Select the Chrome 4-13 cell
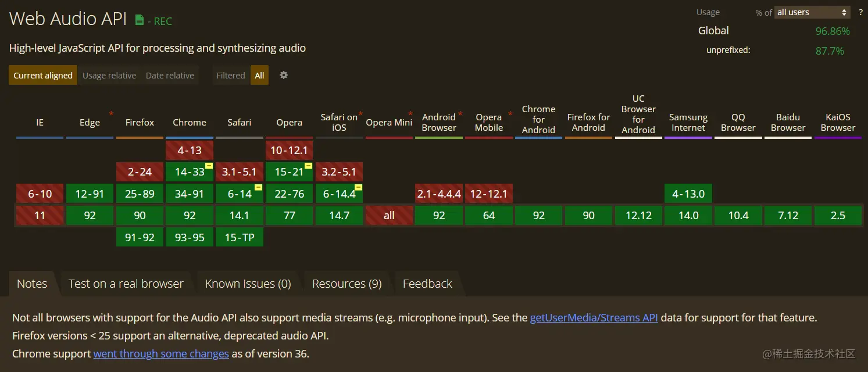This screenshot has height=372, width=868. coord(190,151)
